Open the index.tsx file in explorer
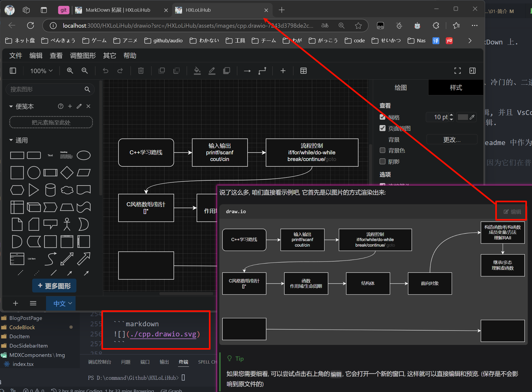 [23, 364]
